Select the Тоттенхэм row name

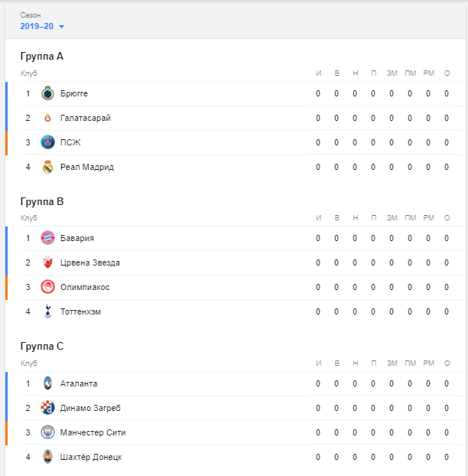point(80,311)
